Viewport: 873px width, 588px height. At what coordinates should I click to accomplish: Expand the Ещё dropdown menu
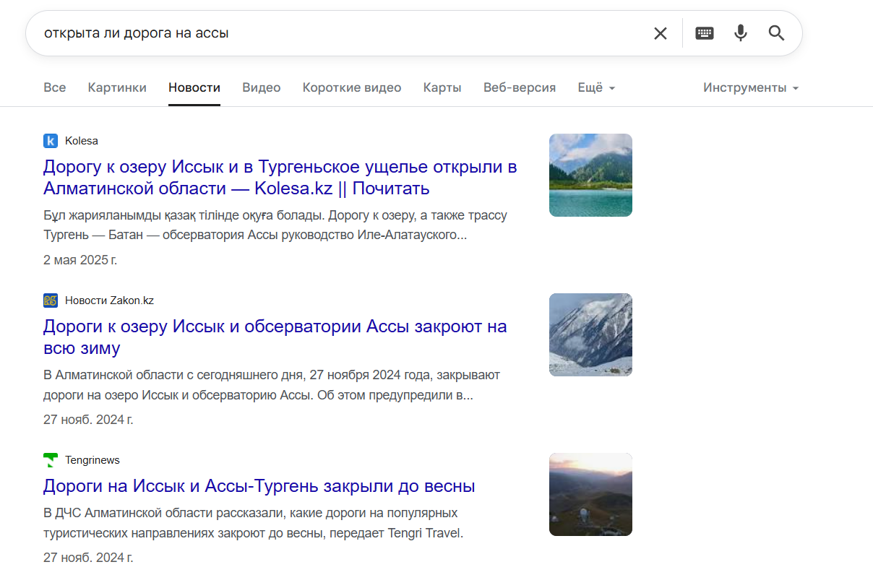point(596,87)
